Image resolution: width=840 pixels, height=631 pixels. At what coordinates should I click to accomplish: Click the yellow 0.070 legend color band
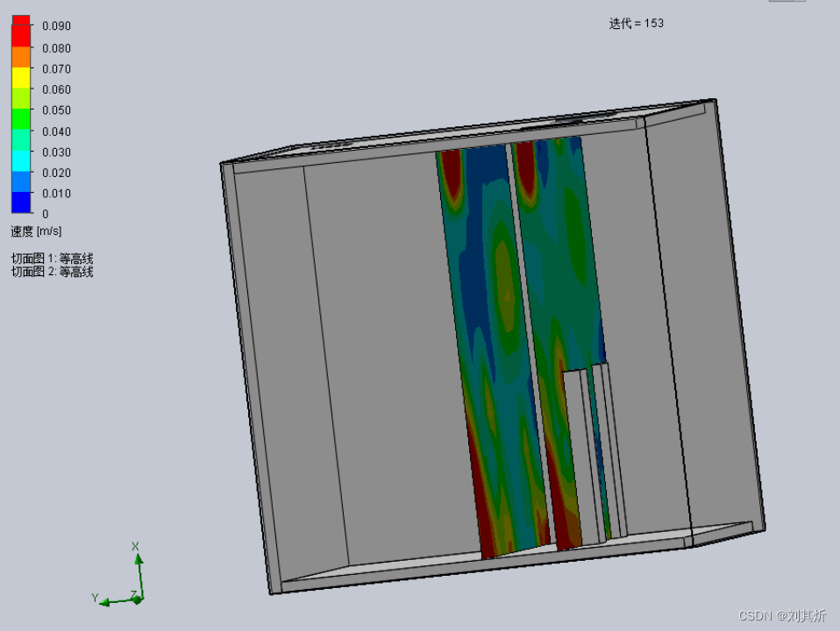click(x=21, y=77)
